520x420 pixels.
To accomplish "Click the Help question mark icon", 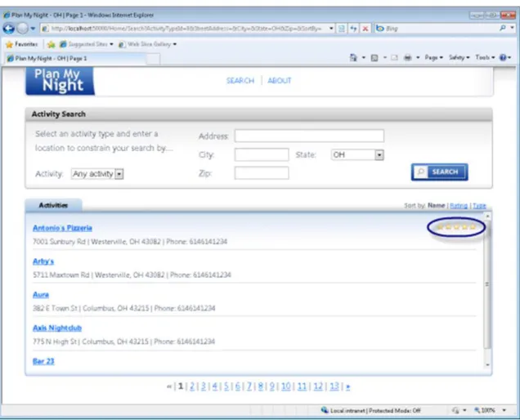I will pos(503,58).
